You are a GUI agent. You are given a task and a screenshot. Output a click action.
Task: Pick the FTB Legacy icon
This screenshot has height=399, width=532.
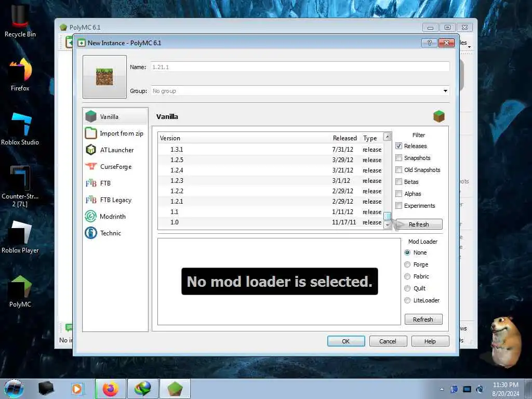tap(91, 200)
